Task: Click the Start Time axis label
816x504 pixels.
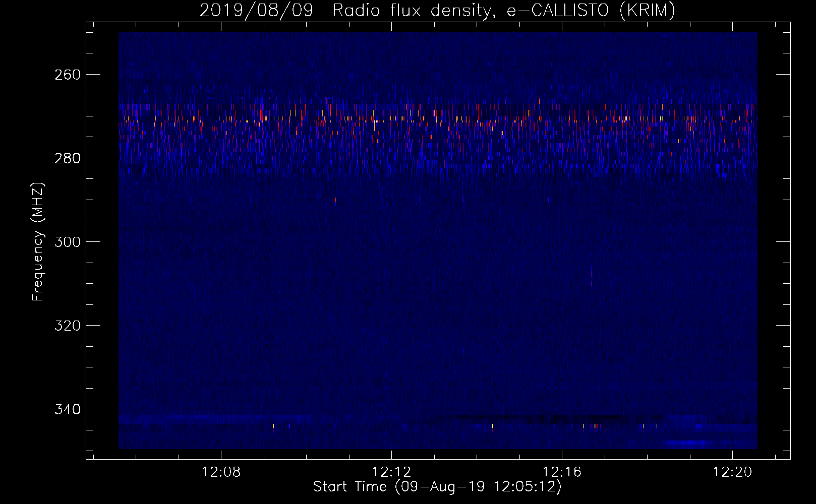Action: [x=437, y=487]
